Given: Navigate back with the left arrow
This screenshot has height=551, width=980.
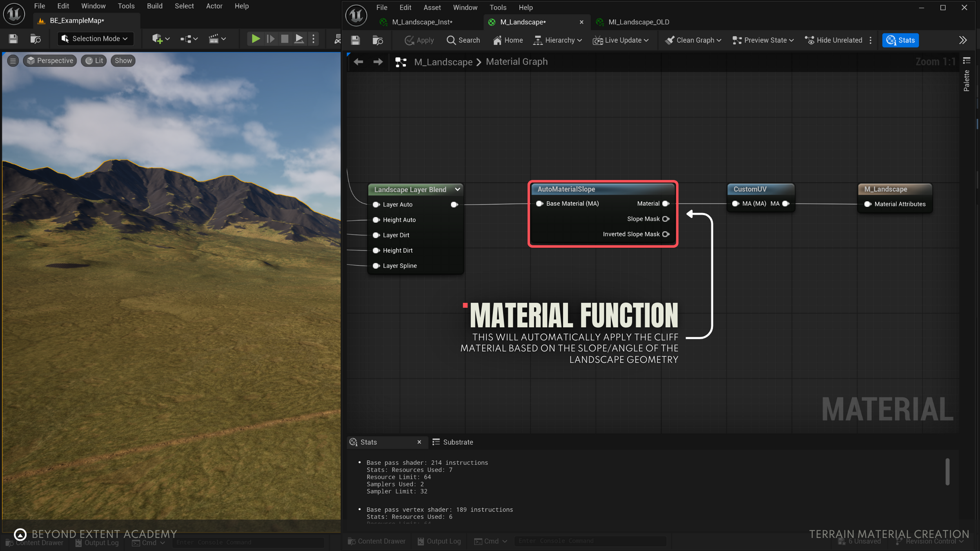Looking at the screenshot, I should pos(359,62).
